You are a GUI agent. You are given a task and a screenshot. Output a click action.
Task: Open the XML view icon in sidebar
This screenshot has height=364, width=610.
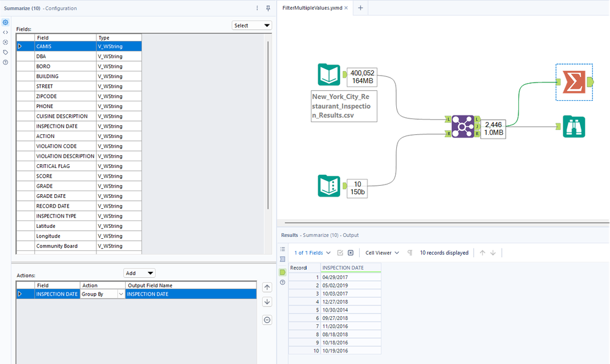coord(5,32)
